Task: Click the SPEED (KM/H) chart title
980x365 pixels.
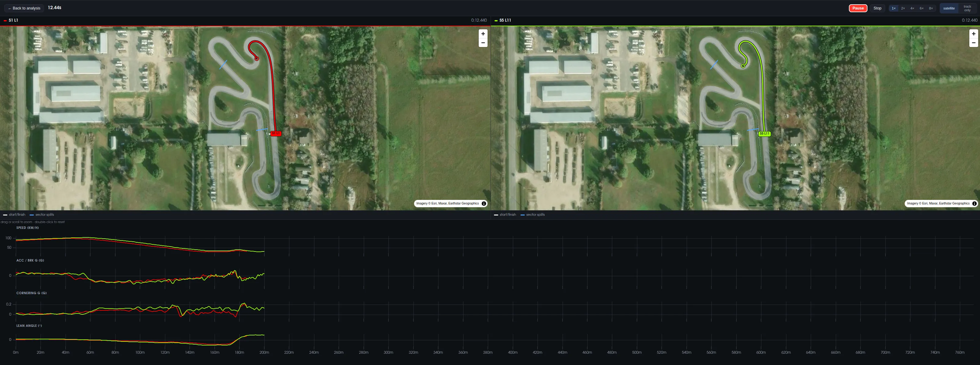Action: 27,228
